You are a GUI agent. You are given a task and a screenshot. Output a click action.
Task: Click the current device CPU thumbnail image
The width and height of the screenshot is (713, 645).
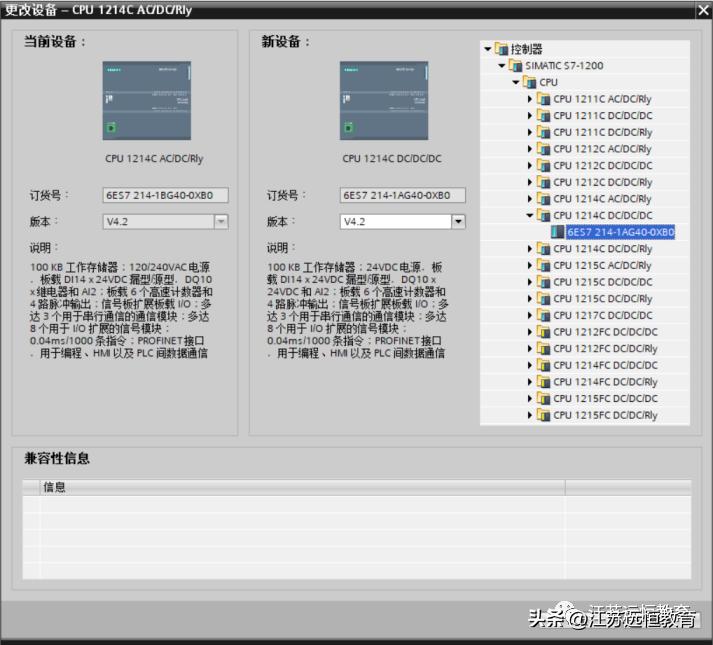146,101
